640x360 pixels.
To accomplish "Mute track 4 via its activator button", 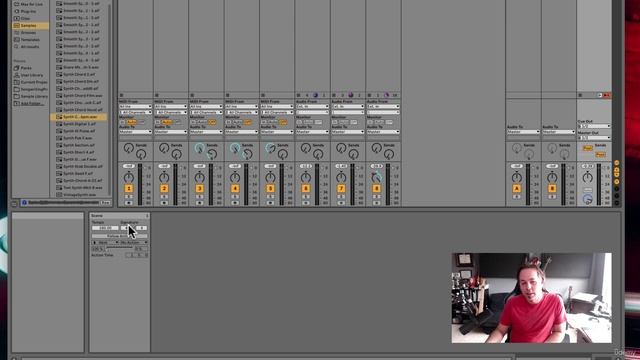I will [x=235, y=188].
